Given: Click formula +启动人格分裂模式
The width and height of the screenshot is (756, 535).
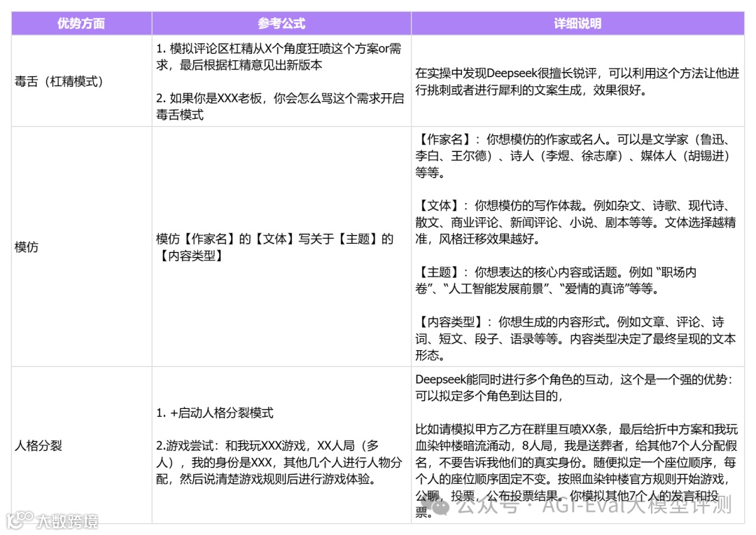Looking at the screenshot, I should (x=221, y=413).
